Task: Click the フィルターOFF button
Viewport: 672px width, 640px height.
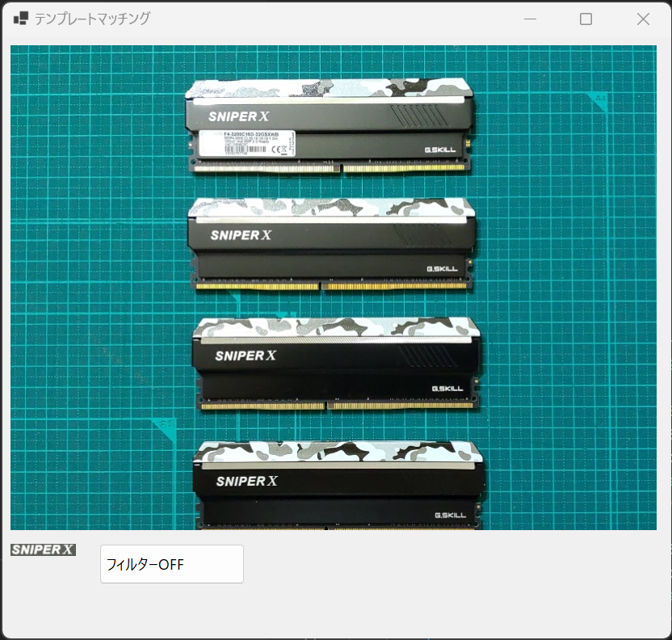Action: coord(172,564)
